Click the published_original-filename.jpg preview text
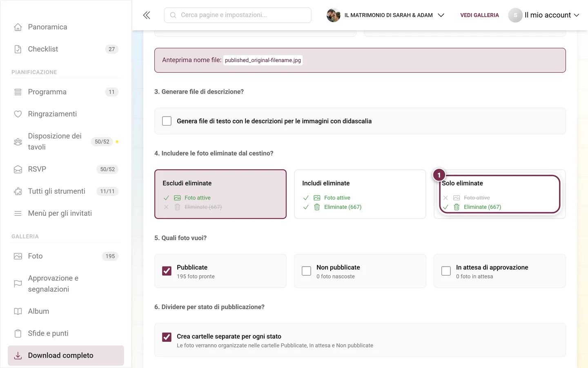Screen dimensions: 588x368 coord(263,60)
